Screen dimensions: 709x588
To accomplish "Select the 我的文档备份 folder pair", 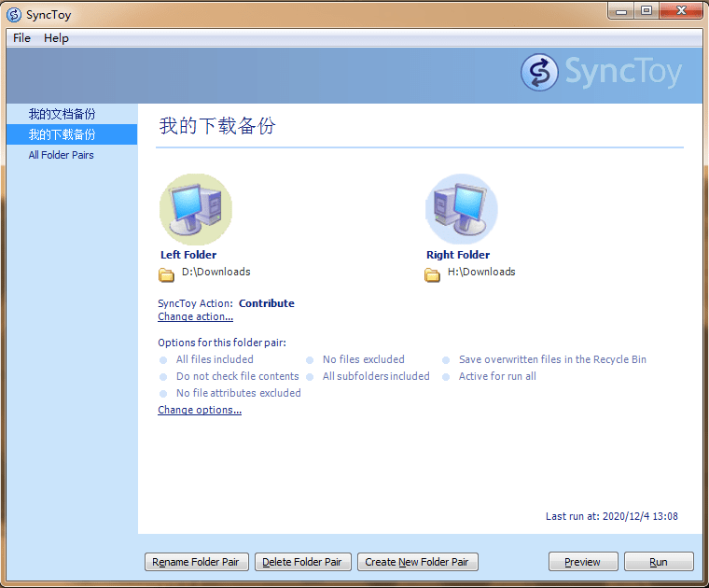I will click(x=72, y=114).
